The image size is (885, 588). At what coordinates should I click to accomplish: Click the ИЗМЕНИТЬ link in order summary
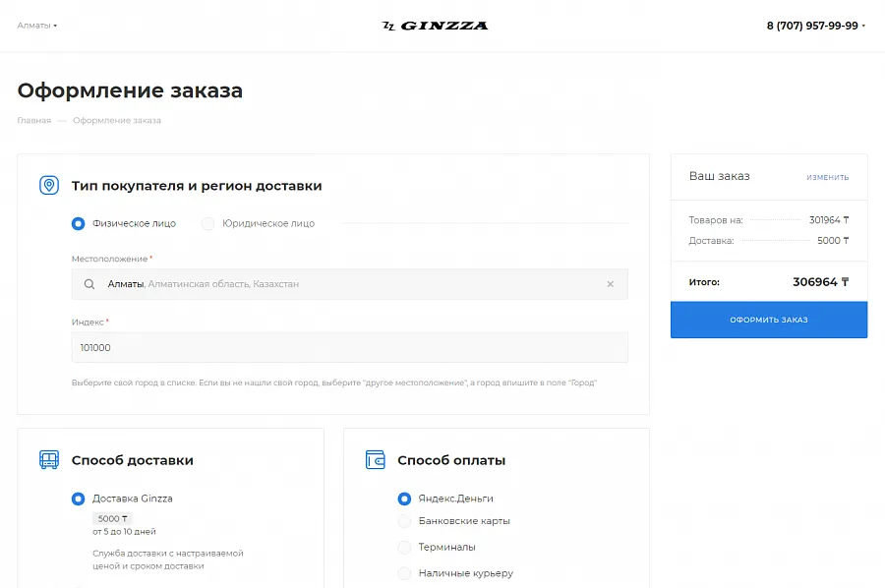point(827,177)
